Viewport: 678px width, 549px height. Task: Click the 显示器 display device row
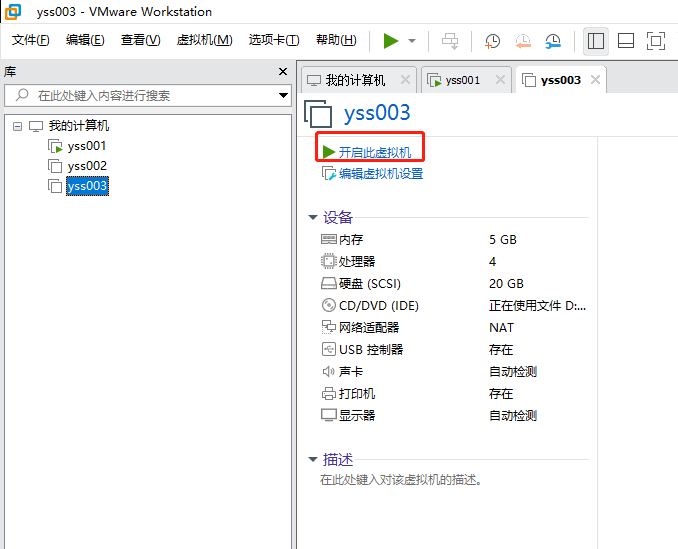[x=454, y=415]
